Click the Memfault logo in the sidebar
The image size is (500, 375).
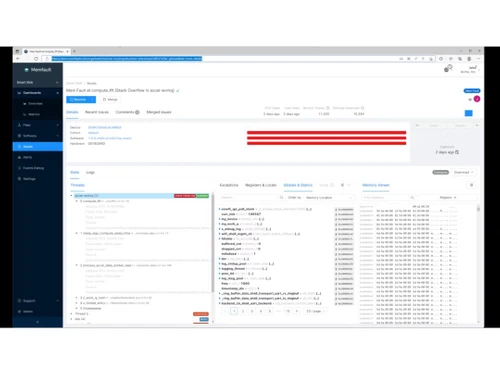38,70
